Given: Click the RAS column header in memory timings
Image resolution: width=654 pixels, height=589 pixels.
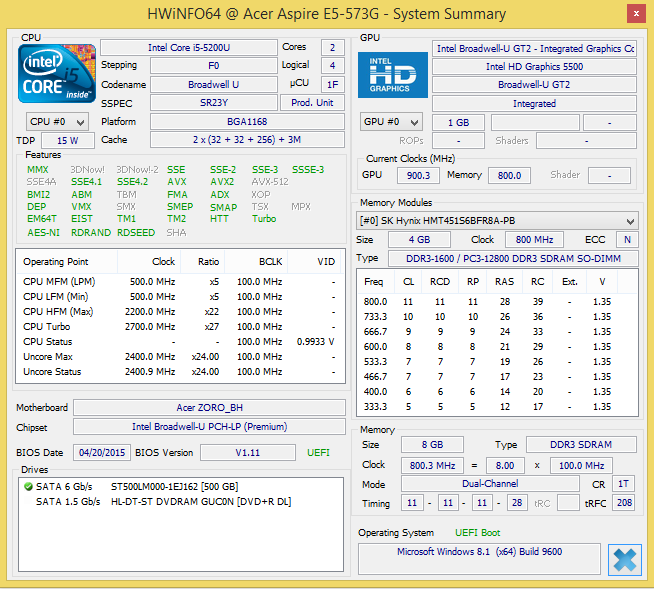Looking at the screenshot, I should pos(505,282).
